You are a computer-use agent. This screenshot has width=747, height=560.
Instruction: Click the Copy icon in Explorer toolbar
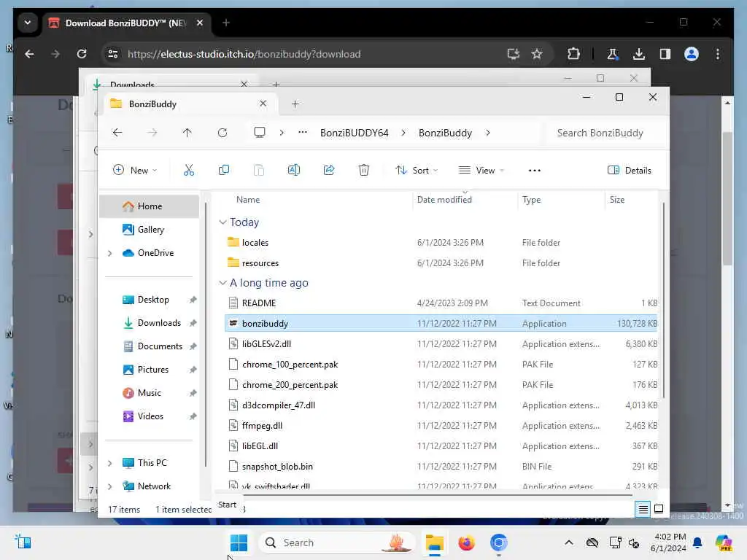pyautogui.click(x=223, y=170)
